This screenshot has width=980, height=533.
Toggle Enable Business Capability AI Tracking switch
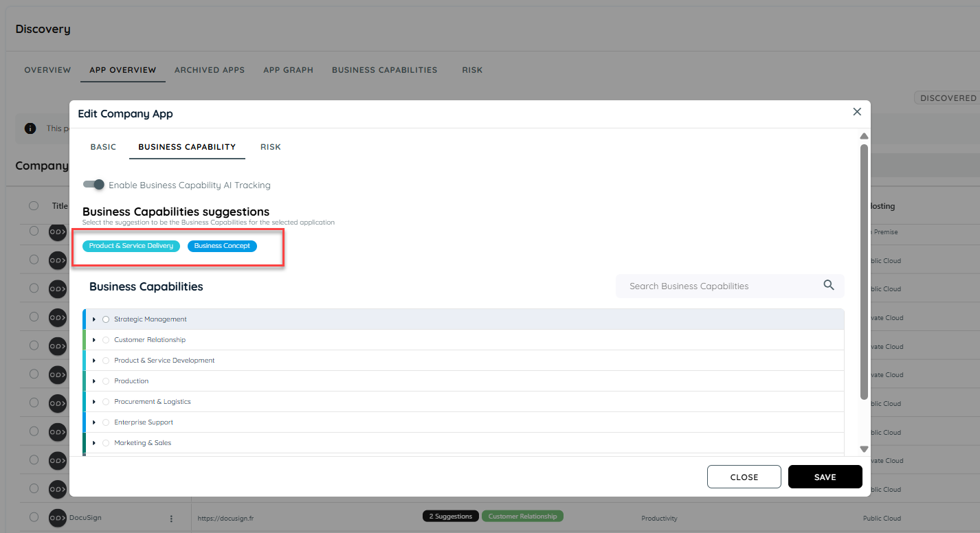click(x=94, y=185)
